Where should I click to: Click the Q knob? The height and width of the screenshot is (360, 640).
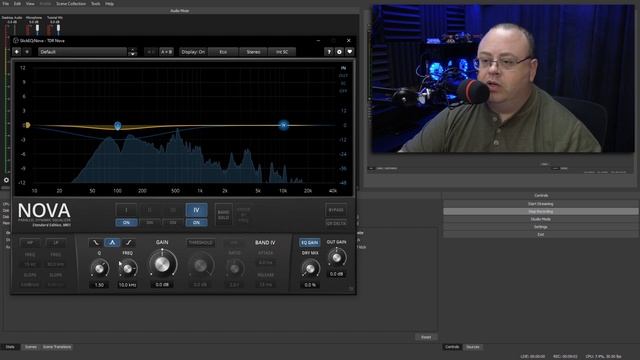click(x=99, y=268)
